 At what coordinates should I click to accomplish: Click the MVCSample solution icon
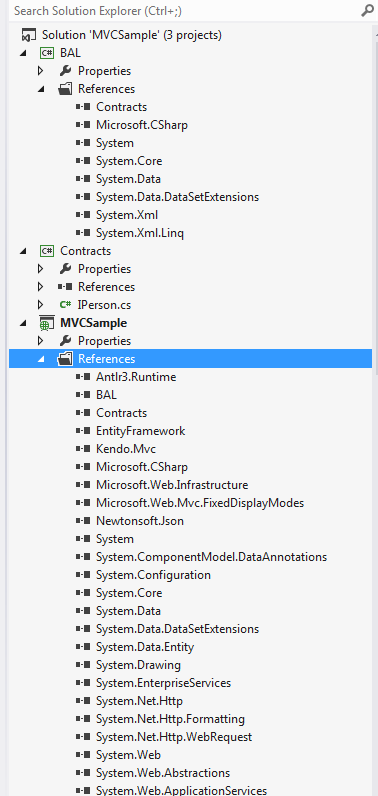point(29,35)
